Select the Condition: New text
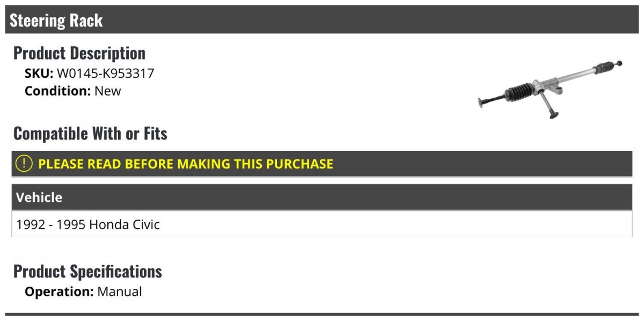Viewport: 644px width, 321px height. (x=73, y=91)
